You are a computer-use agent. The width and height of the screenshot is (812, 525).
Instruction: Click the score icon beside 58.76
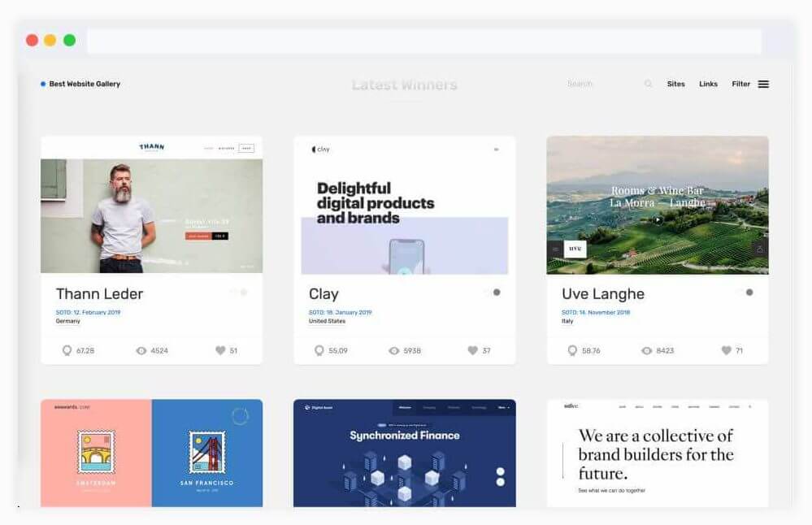(x=572, y=350)
